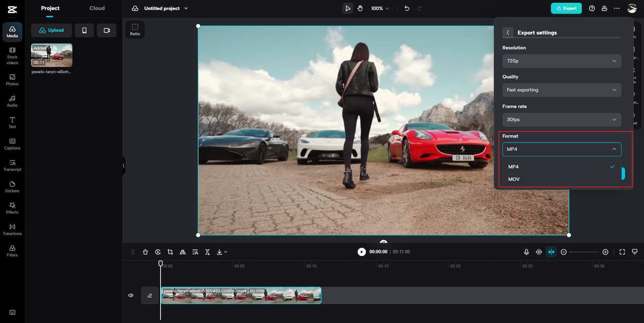The height and width of the screenshot is (323, 644).
Task: Click the keyboard shortcuts icon at sidebar bottom
Action: [12, 312]
